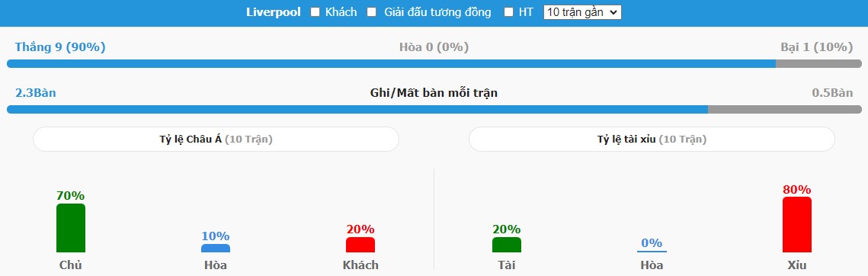This screenshot has height=276, width=868.
Task: Click the green 20% Tài bar
Action: [x=507, y=245]
